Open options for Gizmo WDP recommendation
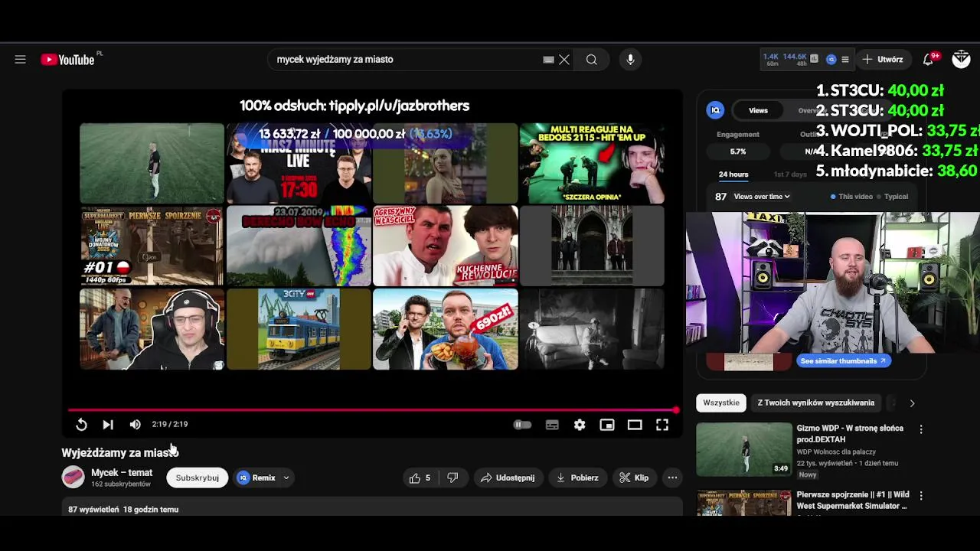The height and width of the screenshot is (551, 980). click(x=921, y=430)
